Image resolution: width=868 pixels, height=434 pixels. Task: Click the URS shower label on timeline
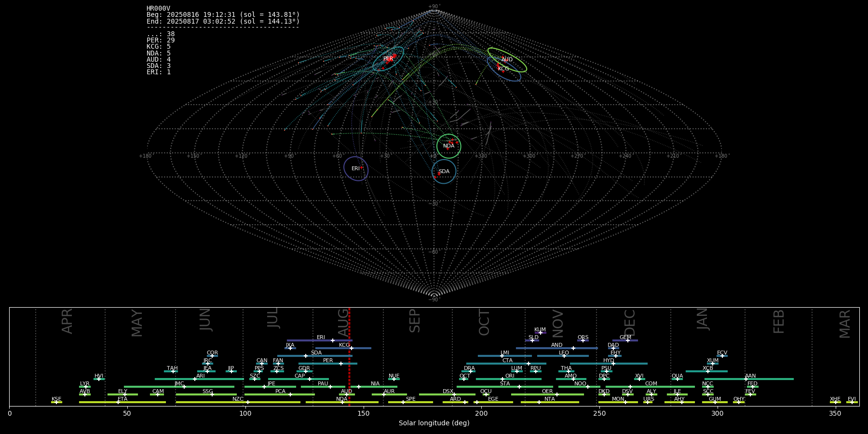pos(649,399)
